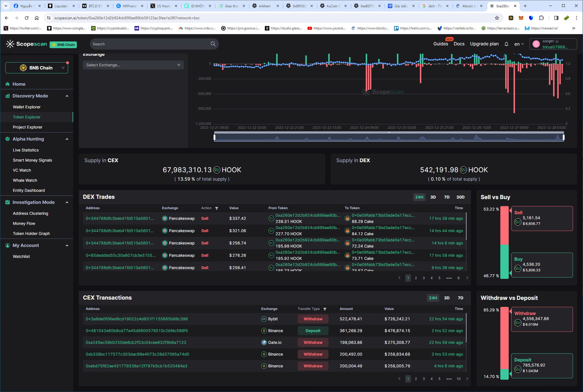Click the Transfer Type filter icon
The image size is (583, 392).
click(x=325, y=309)
